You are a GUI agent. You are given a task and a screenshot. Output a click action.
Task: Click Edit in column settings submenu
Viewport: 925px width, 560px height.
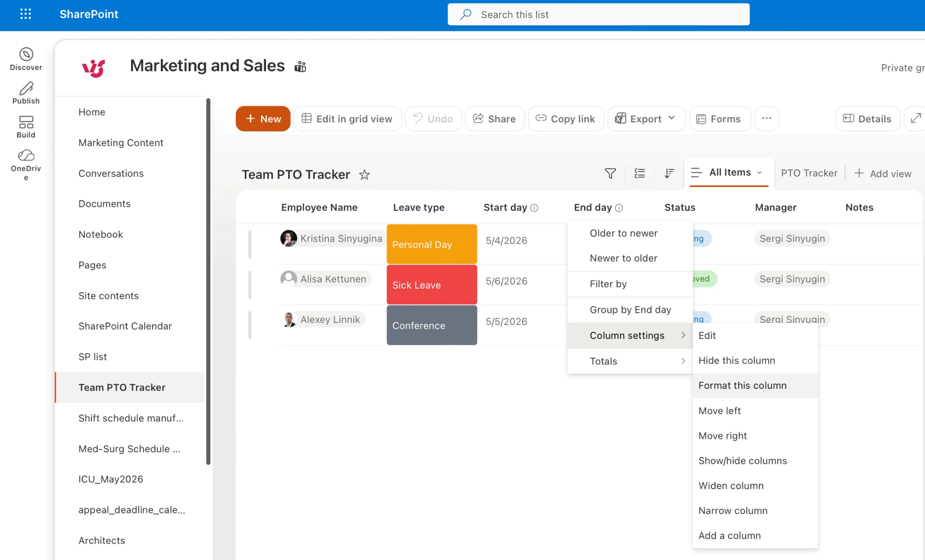(x=755, y=336)
